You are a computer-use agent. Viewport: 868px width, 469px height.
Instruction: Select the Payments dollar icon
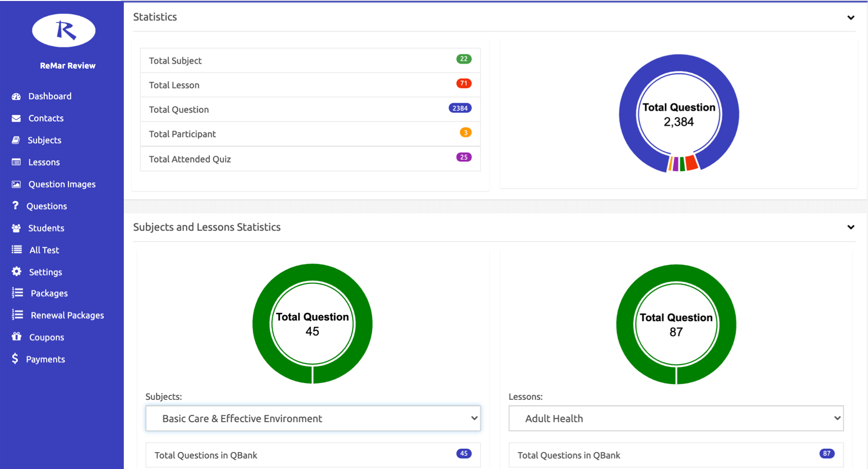tap(15, 359)
